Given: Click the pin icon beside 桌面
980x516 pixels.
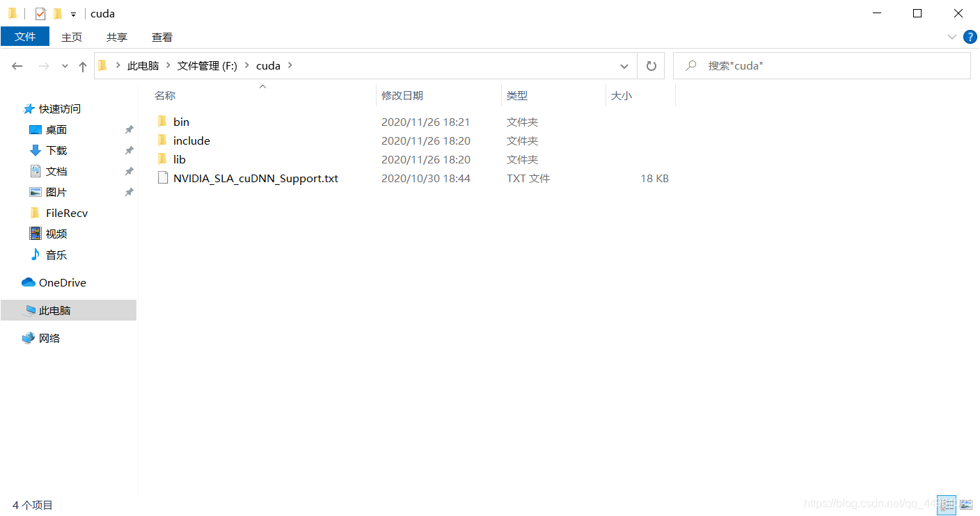Looking at the screenshot, I should (x=129, y=129).
